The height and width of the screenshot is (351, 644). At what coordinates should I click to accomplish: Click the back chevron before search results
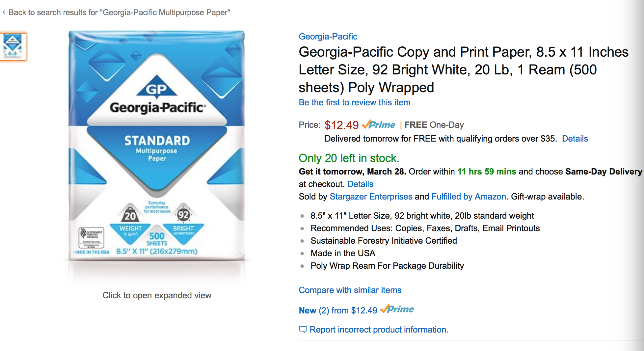[x=4, y=13]
